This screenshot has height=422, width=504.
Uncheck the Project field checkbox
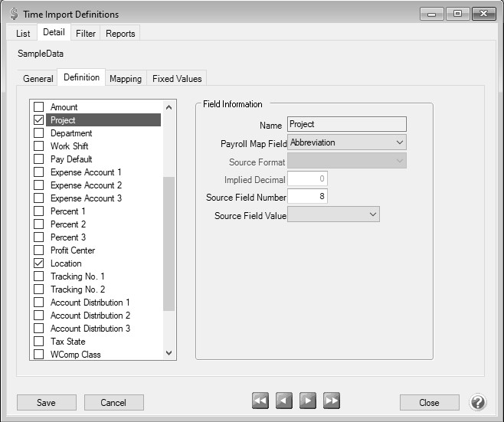coord(39,120)
